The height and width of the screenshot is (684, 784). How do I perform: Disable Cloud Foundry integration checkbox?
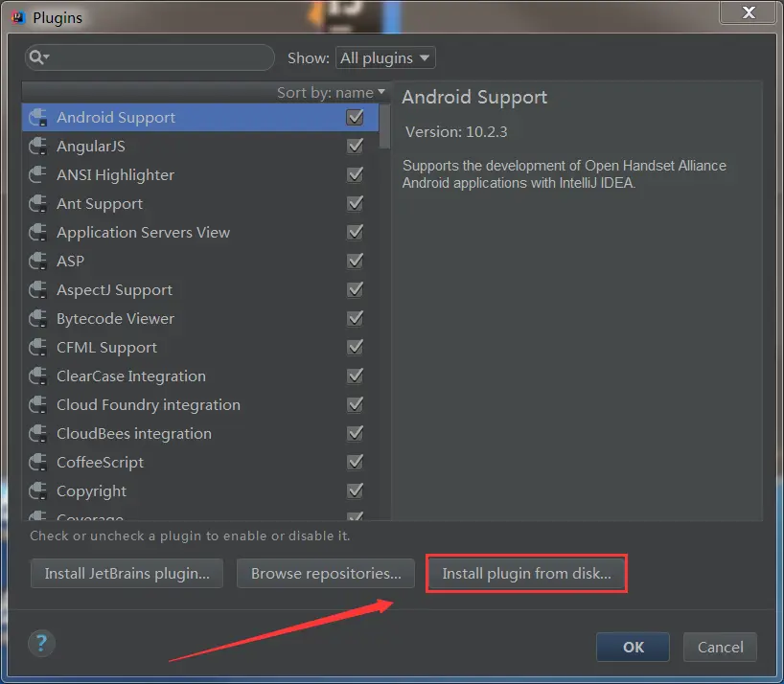[x=355, y=404]
